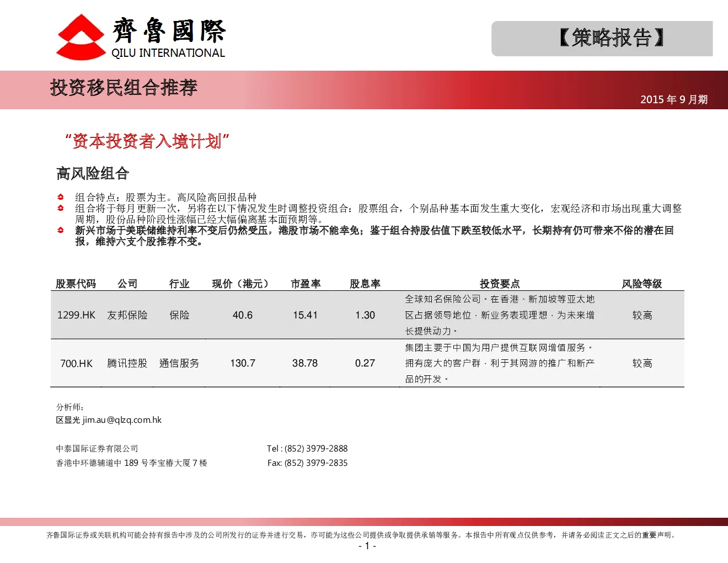Click the 股票代码 column header

76,284
